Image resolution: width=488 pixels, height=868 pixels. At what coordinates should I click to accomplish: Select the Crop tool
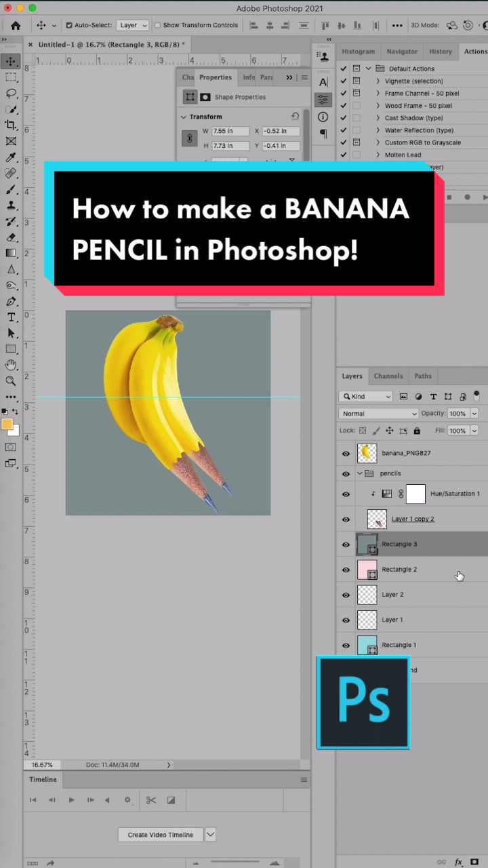pos(11,125)
